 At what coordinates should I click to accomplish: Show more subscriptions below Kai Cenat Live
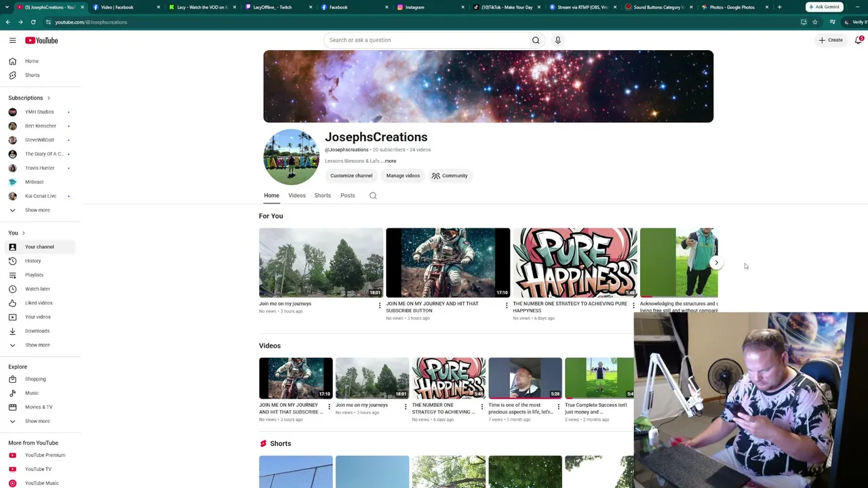[39, 210]
